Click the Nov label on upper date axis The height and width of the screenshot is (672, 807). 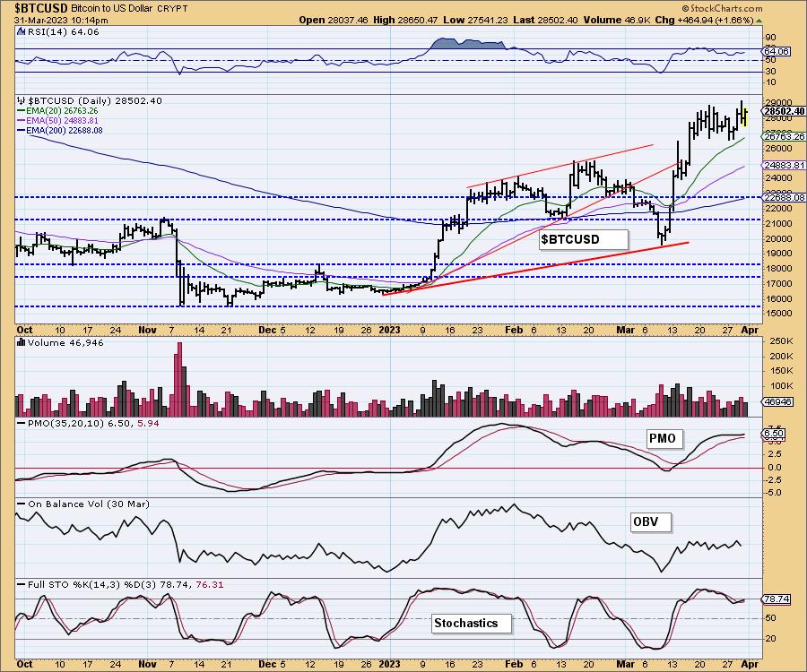[147, 330]
